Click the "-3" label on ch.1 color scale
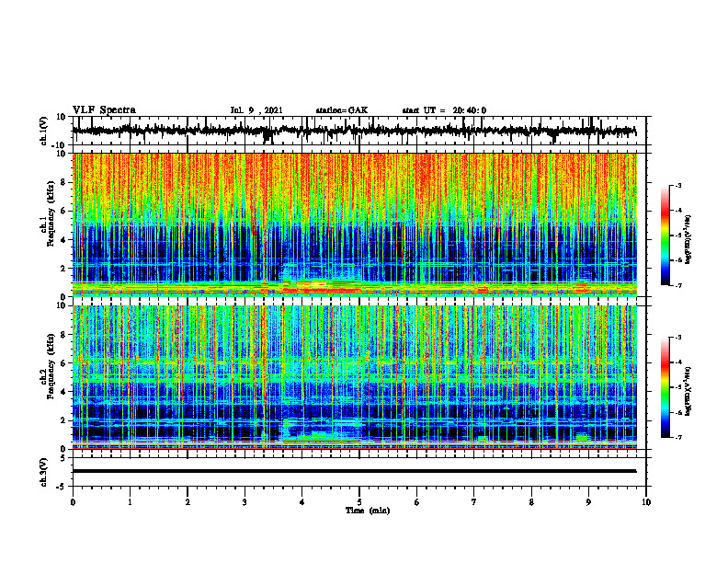 coord(677,186)
